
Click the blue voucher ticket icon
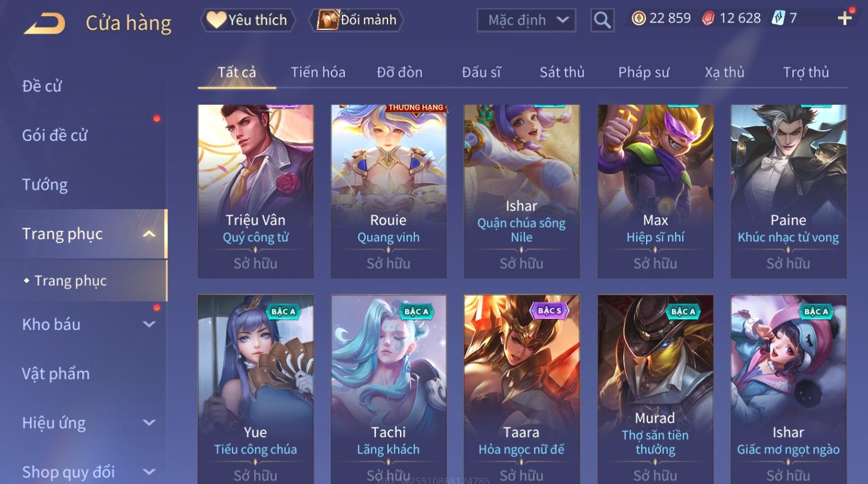(x=778, y=18)
